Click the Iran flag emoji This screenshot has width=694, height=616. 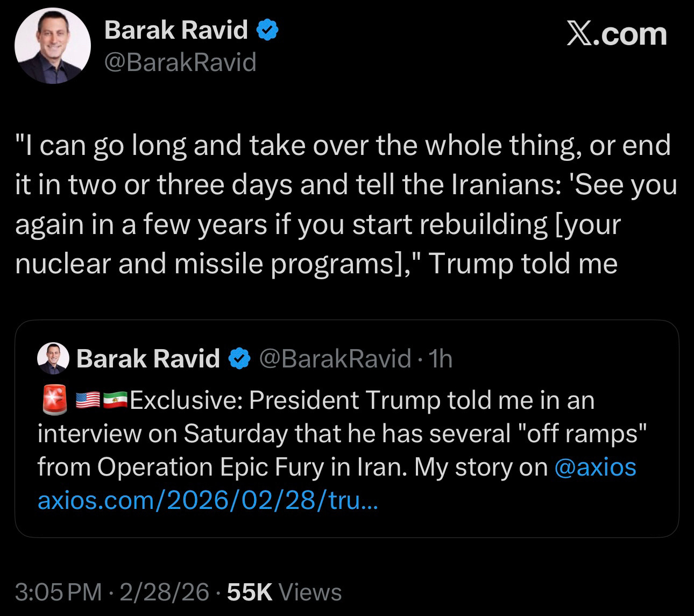pos(115,400)
